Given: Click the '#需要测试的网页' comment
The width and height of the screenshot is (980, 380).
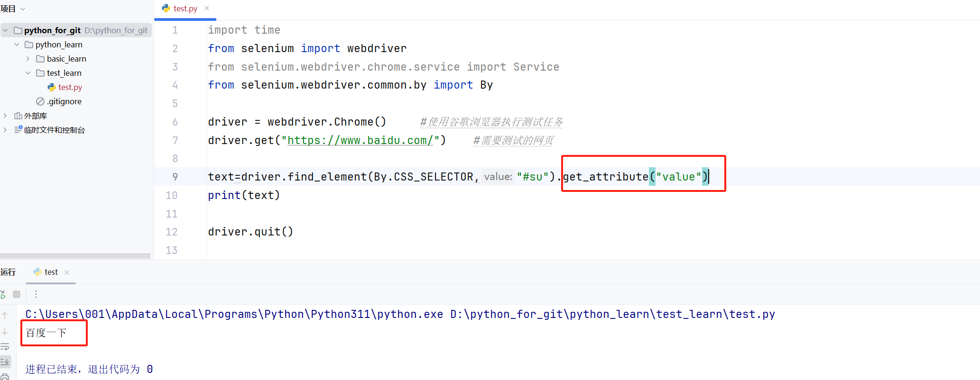Looking at the screenshot, I should pyautogui.click(x=513, y=140).
